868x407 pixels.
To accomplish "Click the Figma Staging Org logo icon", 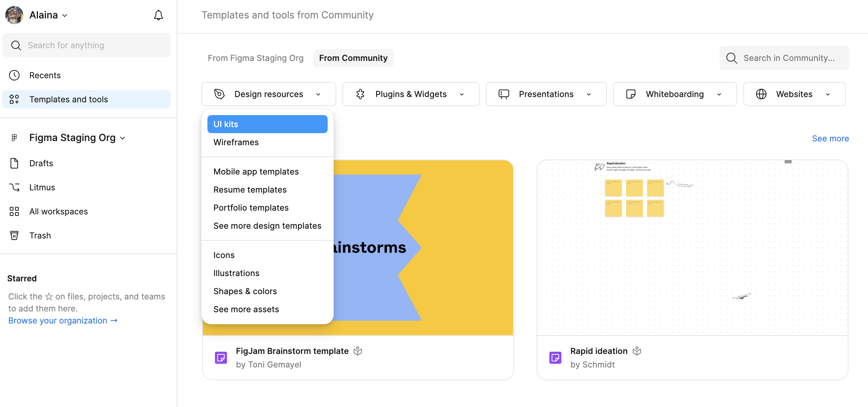I will [x=14, y=138].
